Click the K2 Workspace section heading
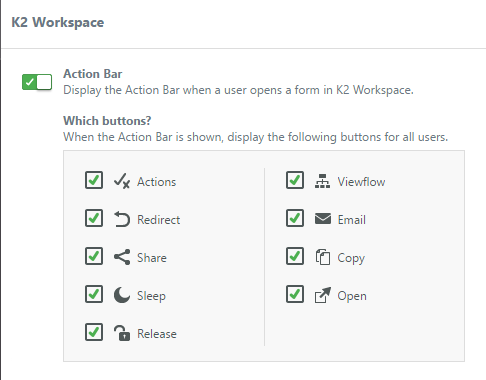The height and width of the screenshot is (380, 486). pyautogui.click(x=58, y=22)
